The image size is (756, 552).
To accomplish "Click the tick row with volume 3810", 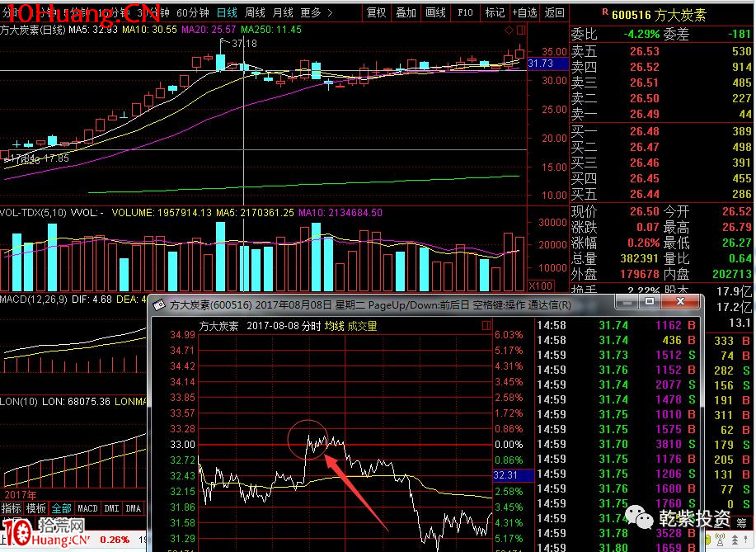I will point(617,444).
